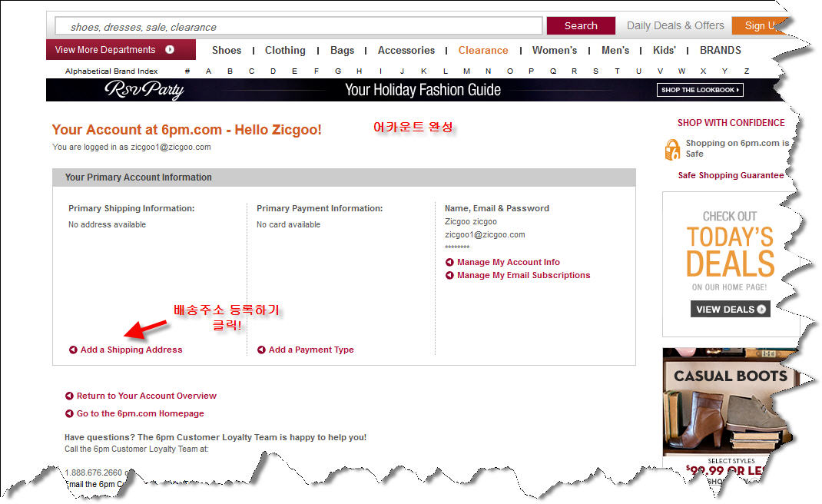Image resolution: width=822 pixels, height=504 pixels.
Task: Click the email zicgoo1@zicgoo.com under Name
Action: pos(485,235)
